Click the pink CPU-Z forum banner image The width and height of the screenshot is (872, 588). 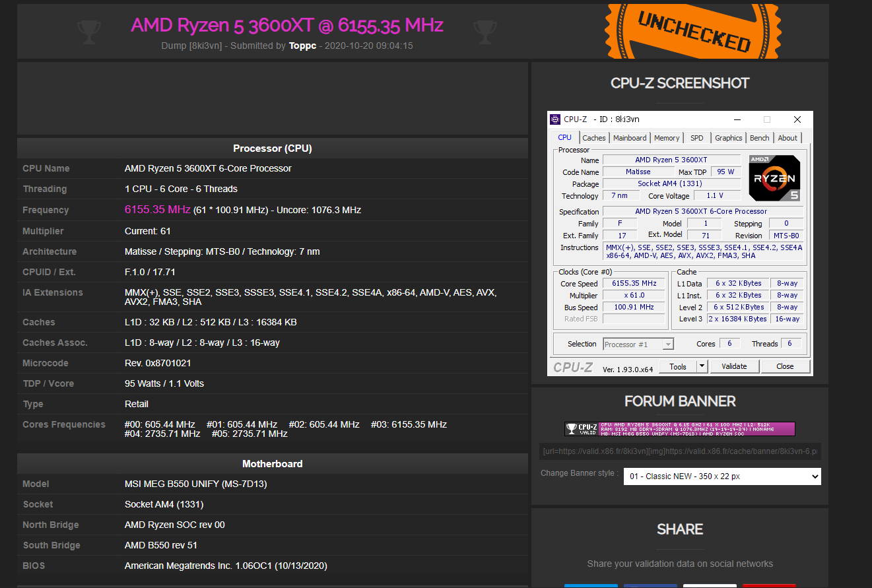680,429
